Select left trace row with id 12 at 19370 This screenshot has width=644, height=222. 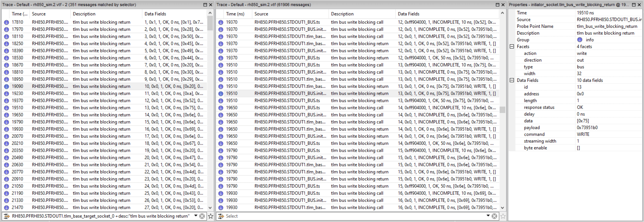tap(105, 100)
